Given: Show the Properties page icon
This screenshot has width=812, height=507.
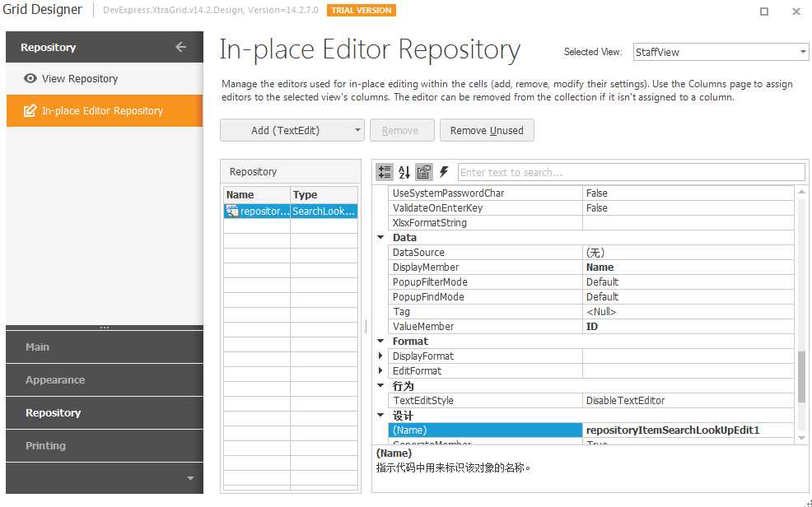Looking at the screenshot, I should 424,172.
